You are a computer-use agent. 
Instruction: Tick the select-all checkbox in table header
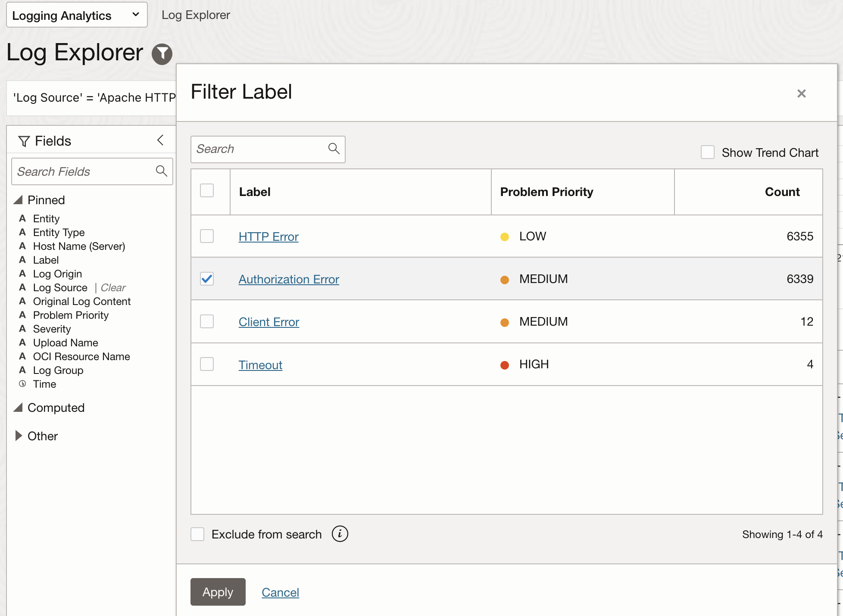point(207,190)
